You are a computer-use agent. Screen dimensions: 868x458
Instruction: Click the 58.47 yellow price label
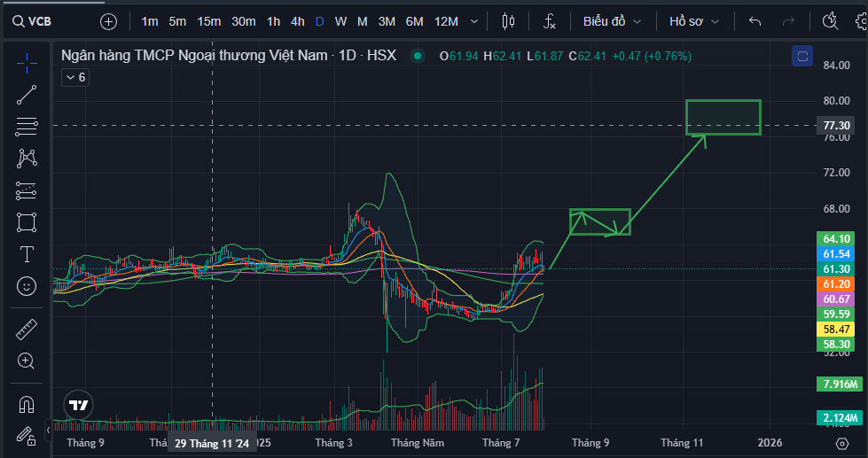tap(836, 330)
